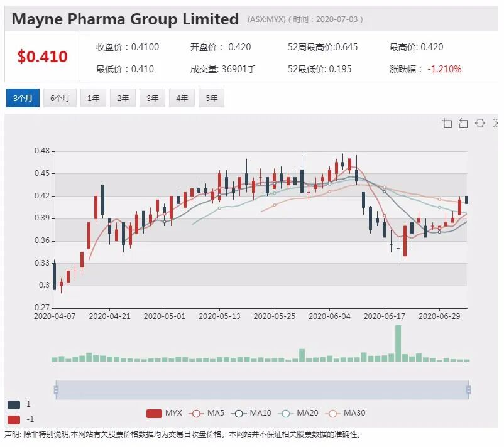
Task: Hide the MA10 moving average line
Action: [251, 413]
